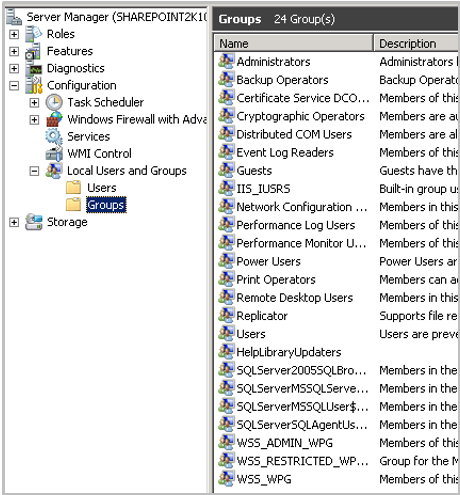Click the IIS_IUSRS group icon

tap(226, 189)
